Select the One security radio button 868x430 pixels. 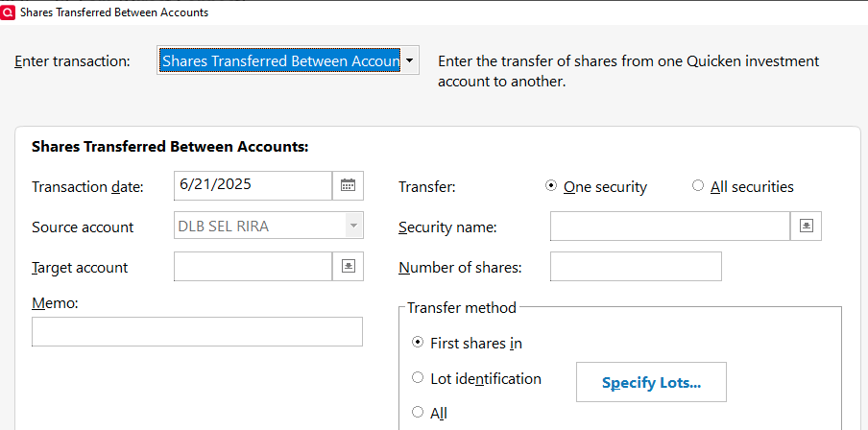[551, 186]
